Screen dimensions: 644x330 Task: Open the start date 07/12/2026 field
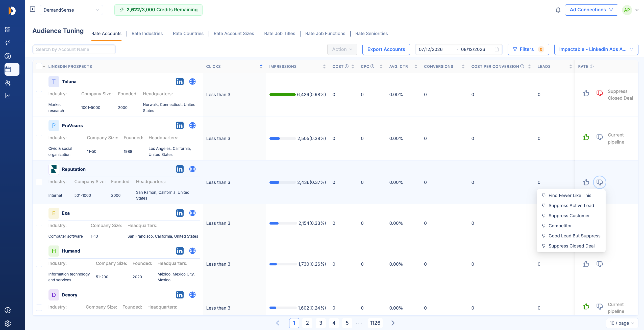click(x=431, y=49)
